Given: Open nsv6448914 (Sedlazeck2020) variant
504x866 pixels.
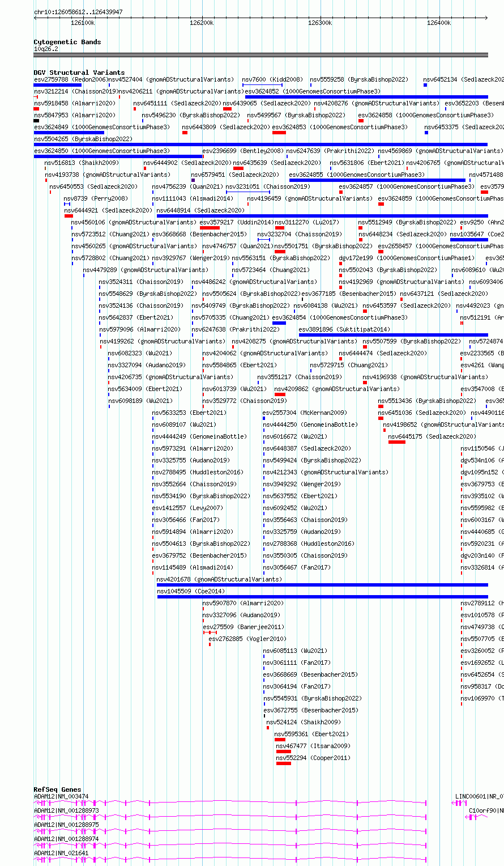Looking at the screenshot, I should pos(200,210).
